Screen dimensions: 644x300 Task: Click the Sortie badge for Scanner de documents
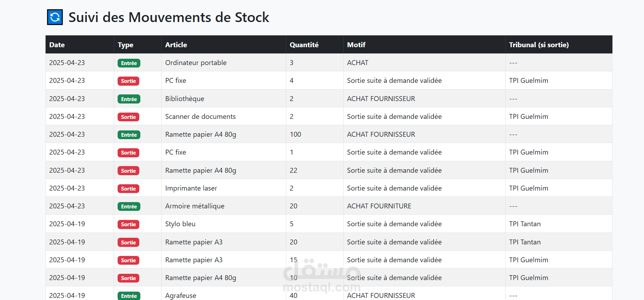(x=128, y=117)
